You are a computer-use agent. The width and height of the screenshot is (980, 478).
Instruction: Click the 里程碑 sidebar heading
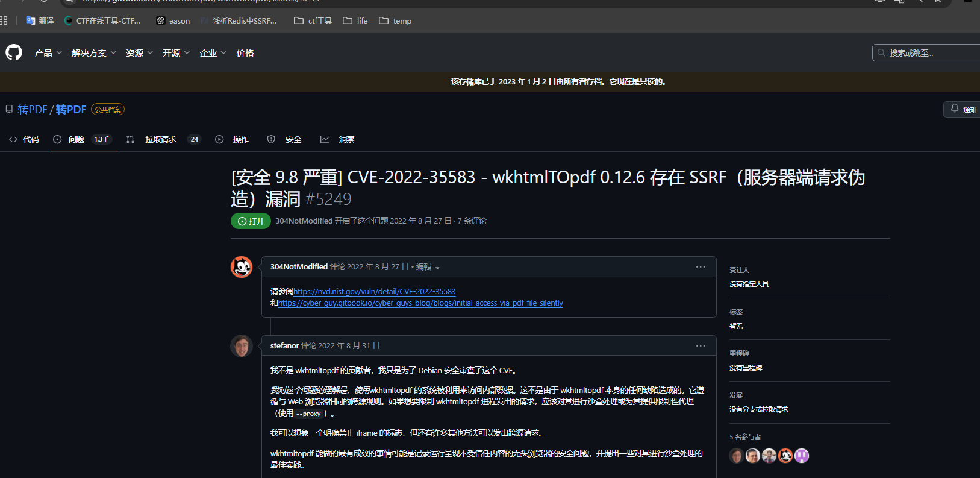[739, 353]
